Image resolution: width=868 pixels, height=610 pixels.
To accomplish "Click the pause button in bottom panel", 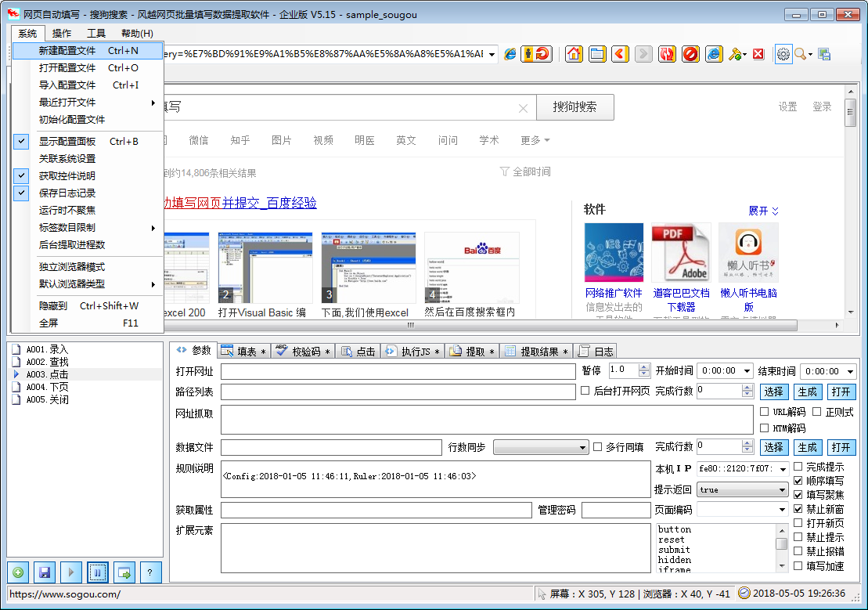I will (x=97, y=572).
